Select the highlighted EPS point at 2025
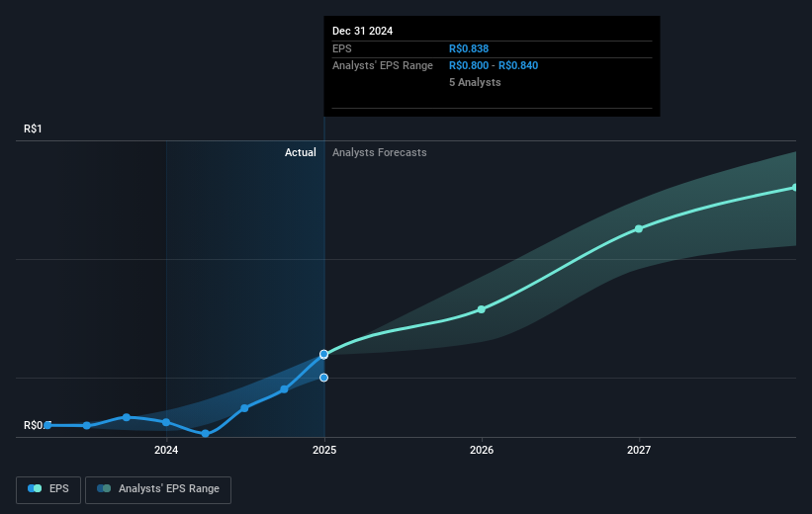Screen dimensions: 812x514 pos(323,355)
